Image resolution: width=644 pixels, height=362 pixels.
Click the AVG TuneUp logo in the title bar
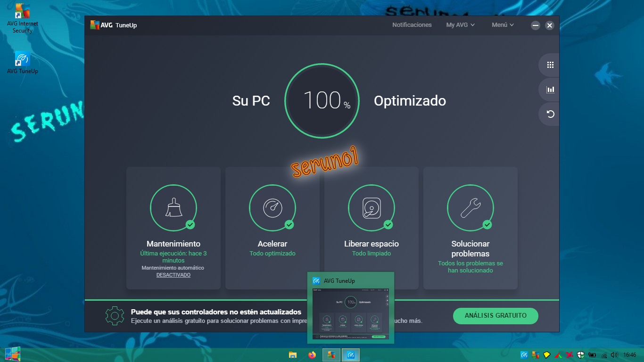(x=114, y=25)
